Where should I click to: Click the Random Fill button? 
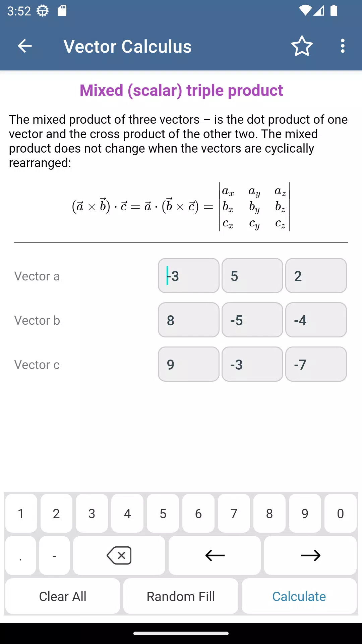point(181,596)
